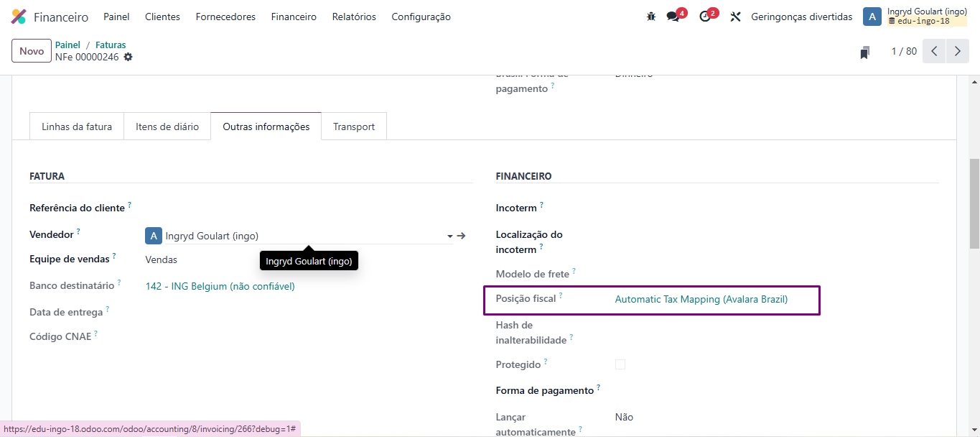Show help tooltip for Data de entrega
Image resolution: width=980 pixels, height=437 pixels.
(108, 309)
